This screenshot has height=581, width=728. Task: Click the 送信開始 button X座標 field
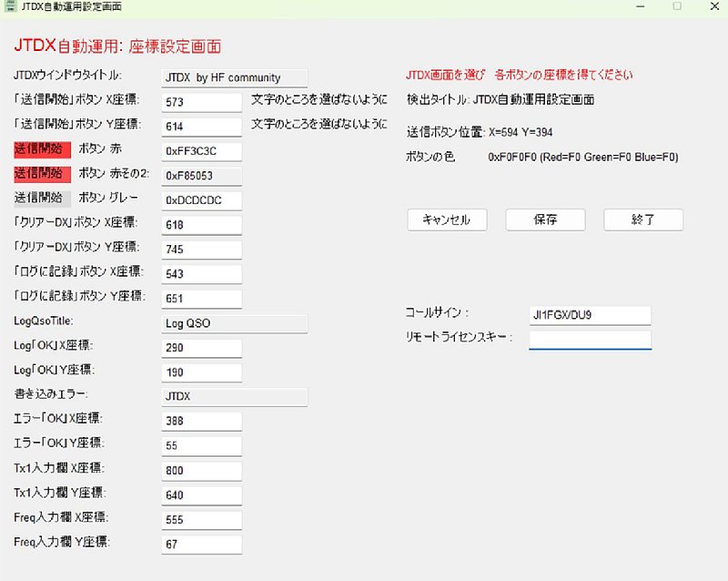(201, 102)
